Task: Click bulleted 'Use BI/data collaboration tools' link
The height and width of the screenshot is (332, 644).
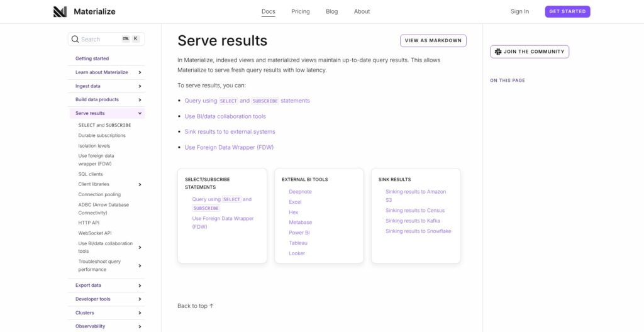Action: tap(225, 116)
